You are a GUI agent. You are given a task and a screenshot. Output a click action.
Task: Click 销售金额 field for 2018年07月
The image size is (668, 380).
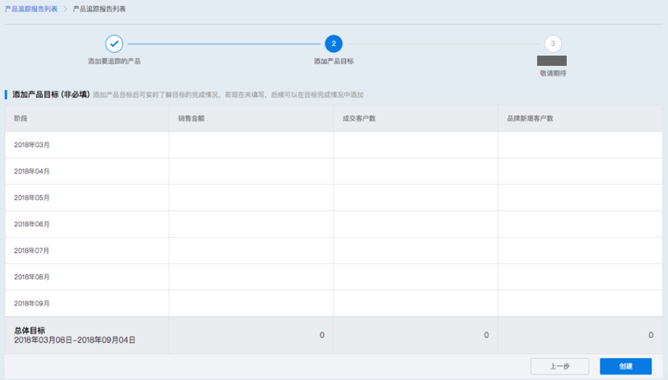(251, 250)
